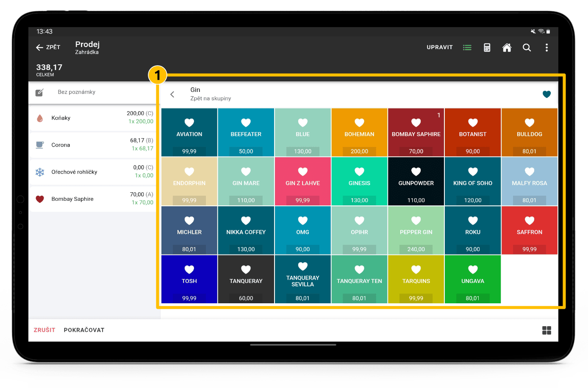
Task: Add AVIATION gin tile
Action: [x=189, y=133]
